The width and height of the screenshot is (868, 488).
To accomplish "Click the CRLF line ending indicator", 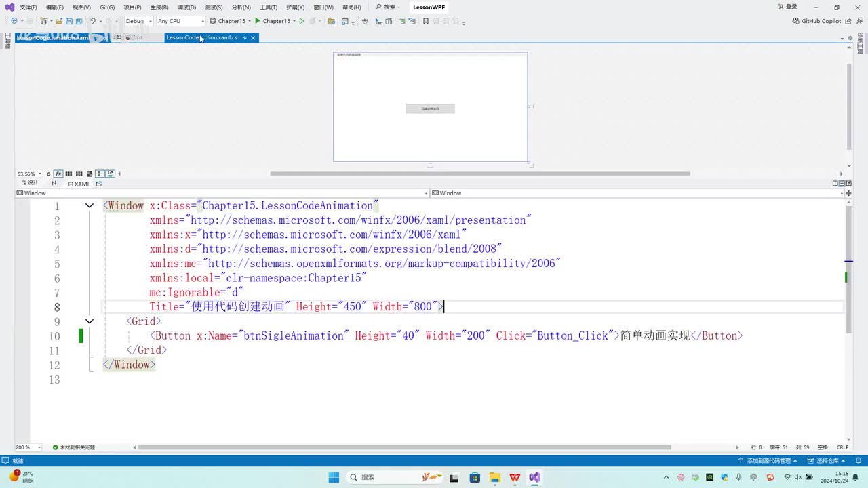I will pos(843,447).
